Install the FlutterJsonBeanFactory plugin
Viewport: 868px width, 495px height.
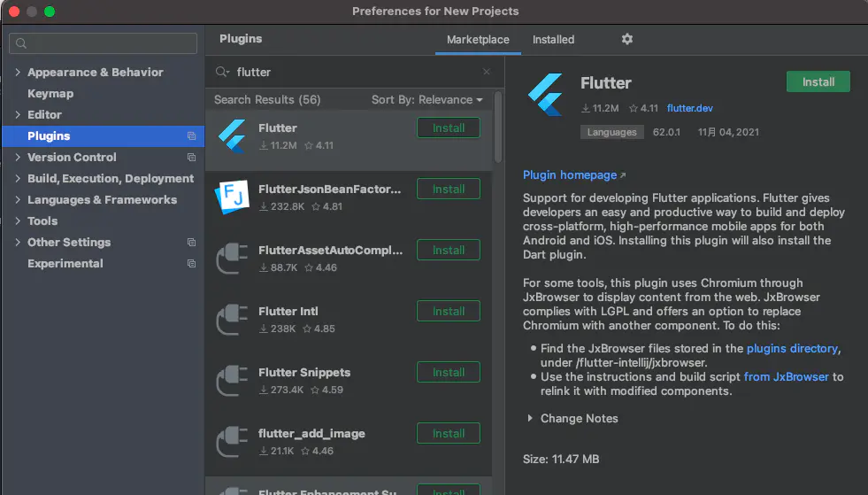(449, 189)
